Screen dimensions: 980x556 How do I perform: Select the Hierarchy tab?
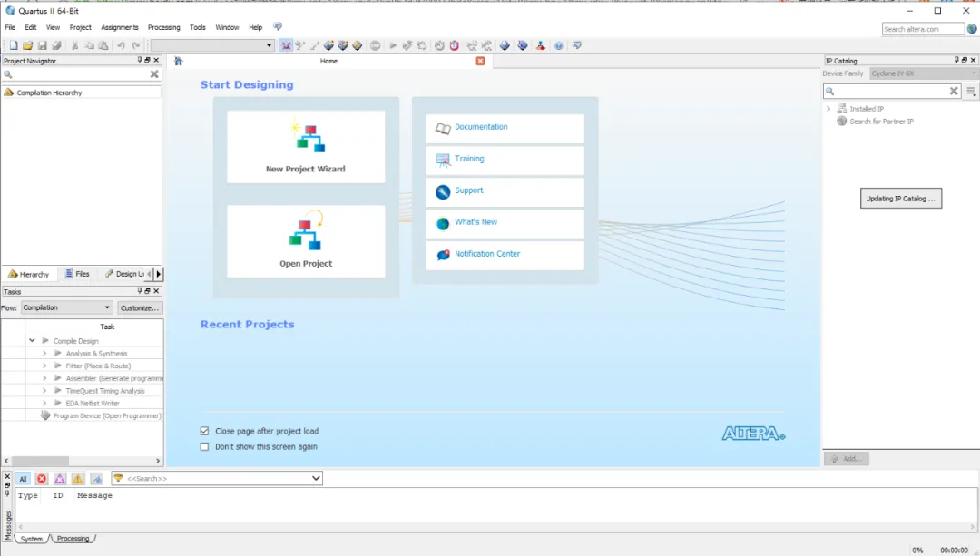(29, 274)
